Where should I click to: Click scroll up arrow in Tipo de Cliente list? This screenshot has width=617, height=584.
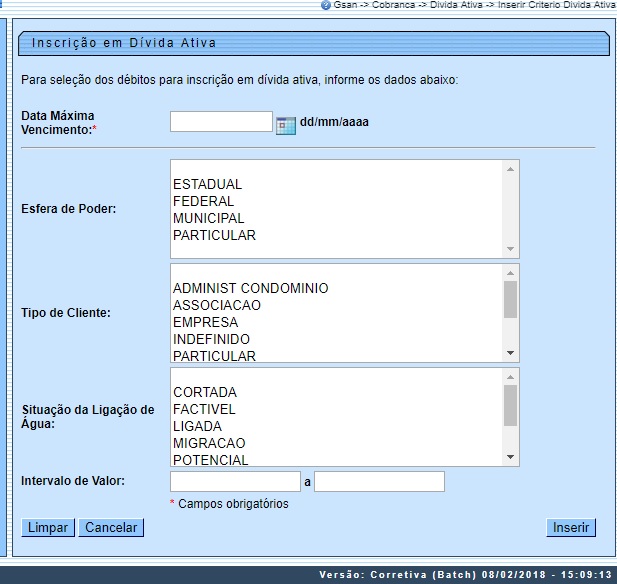(510, 273)
